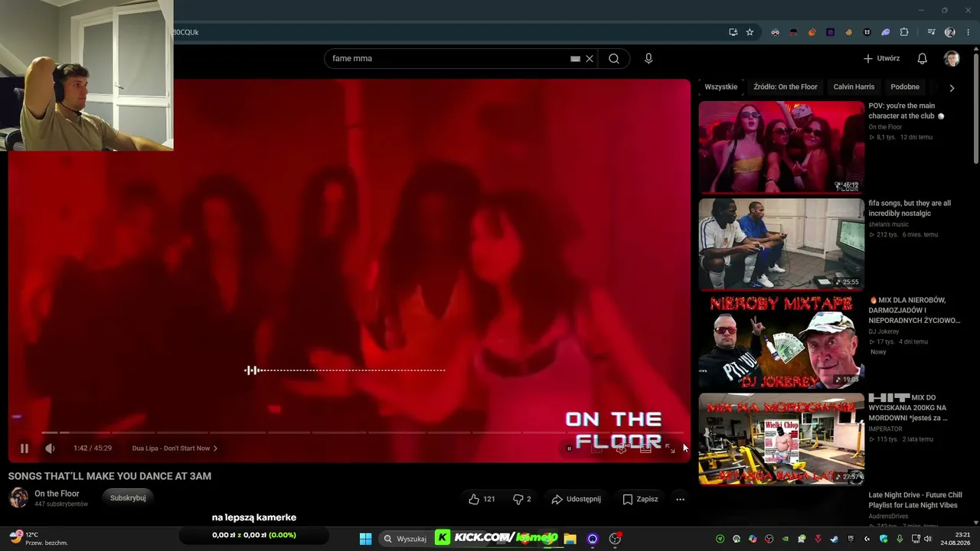This screenshot has height=551, width=980.
Task: Open 'fifa songs, but they are all incredibly nostalgic' title
Action: pyautogui.click(x=910, y=208)
